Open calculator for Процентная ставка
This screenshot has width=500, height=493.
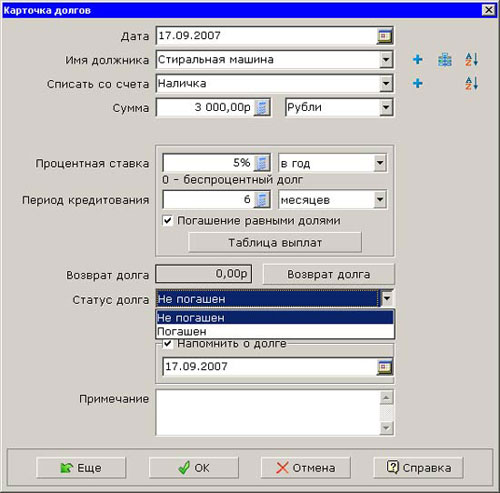tap(262, 163)
